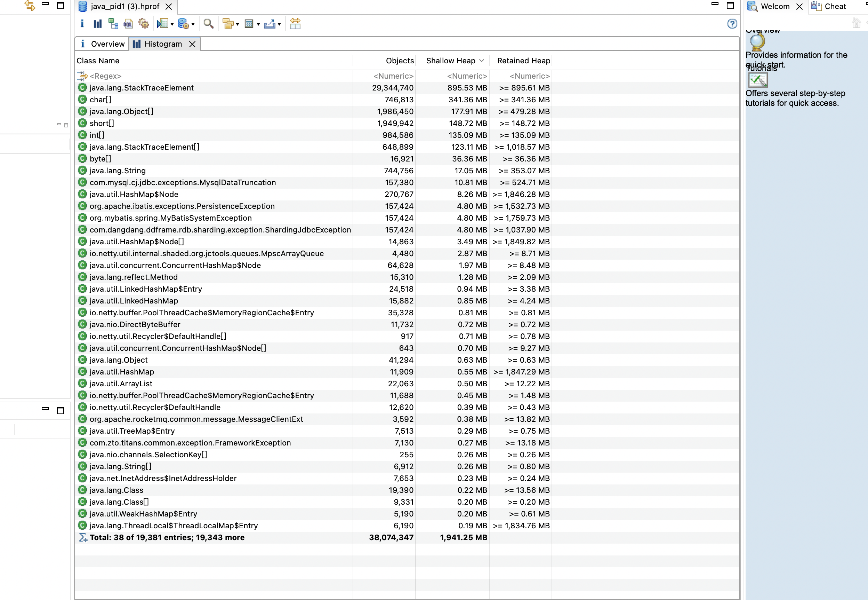Run the leak suspects report icon

pos(162,24)
